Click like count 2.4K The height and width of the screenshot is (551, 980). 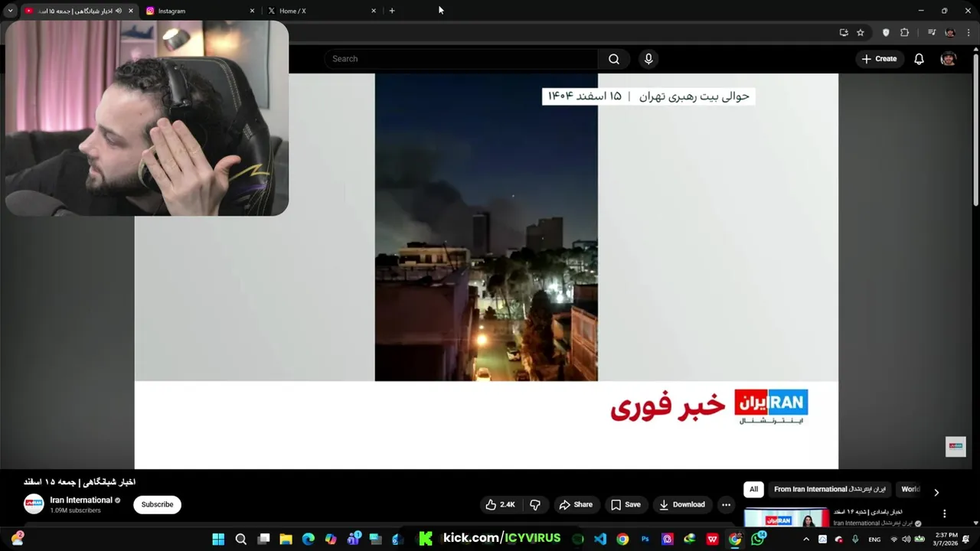click(x=508, y=504)
